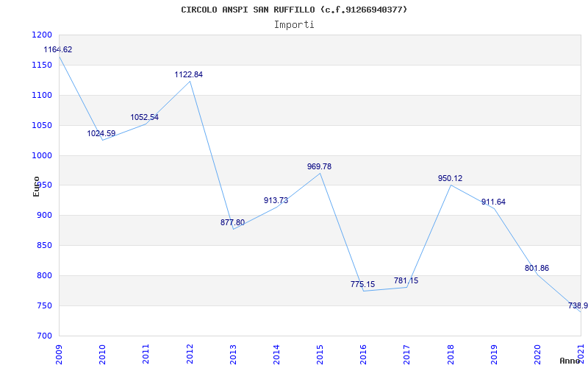Click the 950 y-axis value
This screenshot has width=588, height=368.
tap(46, 185)
